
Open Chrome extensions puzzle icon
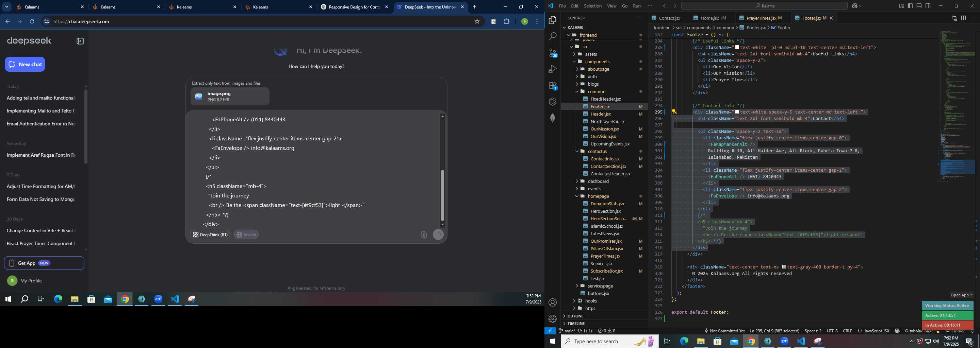point(506,22)
